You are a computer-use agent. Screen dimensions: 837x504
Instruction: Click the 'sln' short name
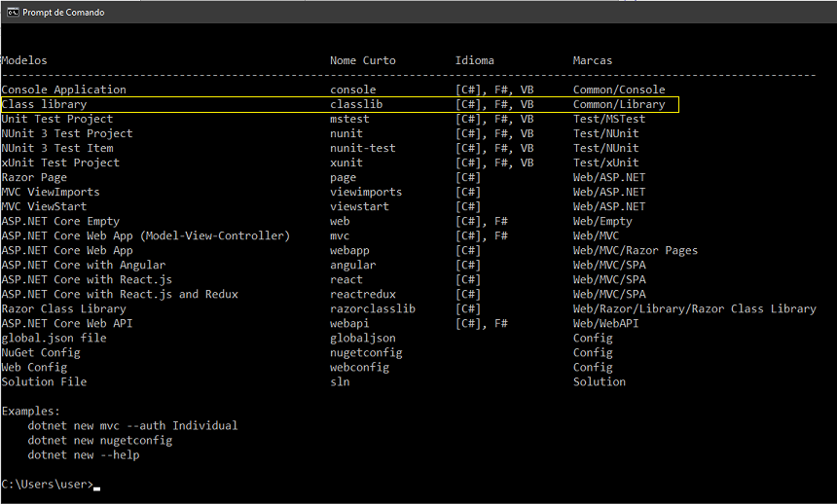click(x=340, y=381)
